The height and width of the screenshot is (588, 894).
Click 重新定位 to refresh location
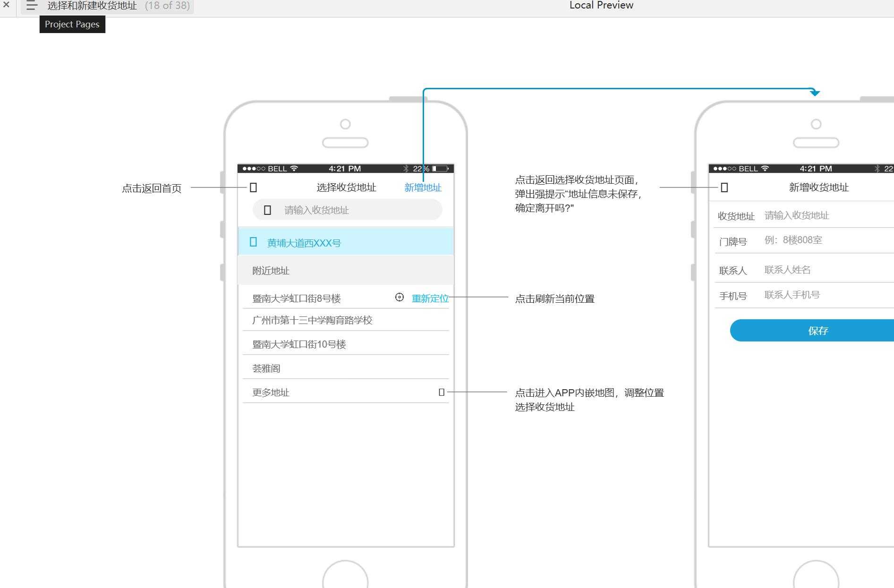(x=430, y=298)
